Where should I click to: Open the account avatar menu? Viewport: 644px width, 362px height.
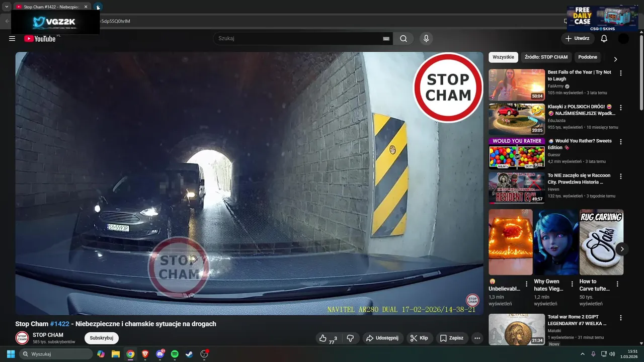click(x=623, y=39)
